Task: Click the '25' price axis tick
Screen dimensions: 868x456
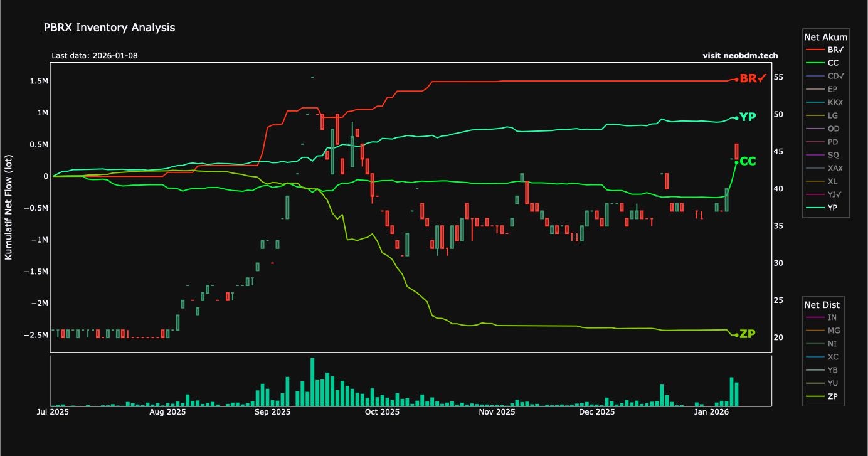Action: [x=778, y=300]
